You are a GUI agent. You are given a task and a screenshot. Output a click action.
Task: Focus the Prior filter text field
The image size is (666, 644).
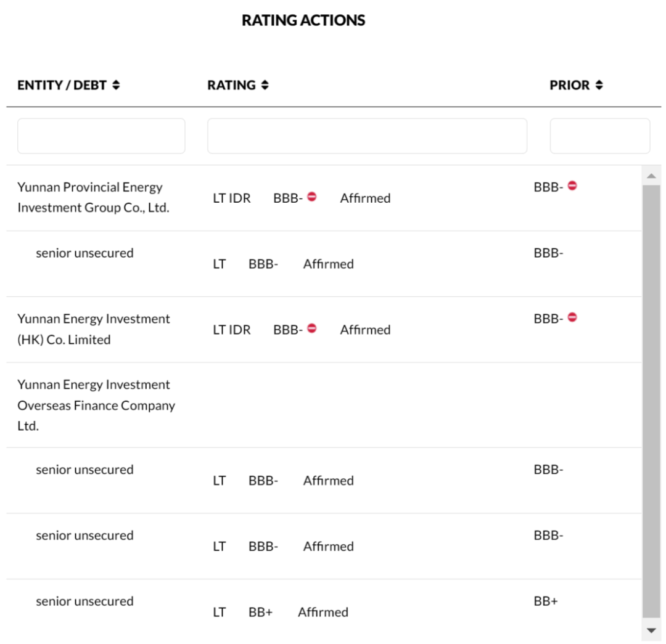click(x=599, y=136)
